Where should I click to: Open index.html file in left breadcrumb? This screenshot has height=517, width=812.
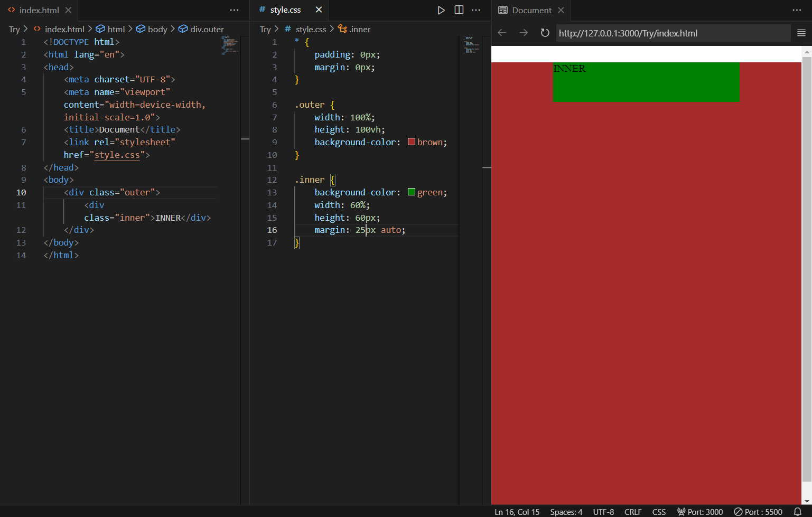pos(59,29)
